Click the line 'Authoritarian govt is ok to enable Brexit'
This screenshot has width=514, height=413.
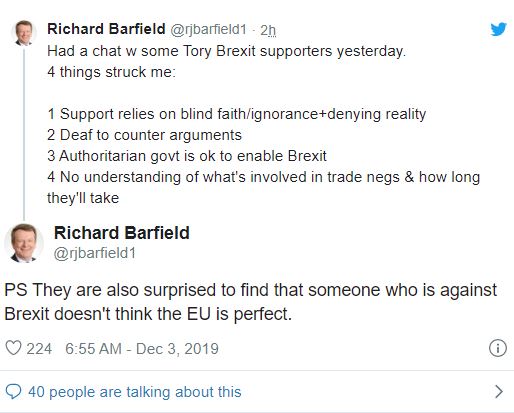tap(187, 156)
